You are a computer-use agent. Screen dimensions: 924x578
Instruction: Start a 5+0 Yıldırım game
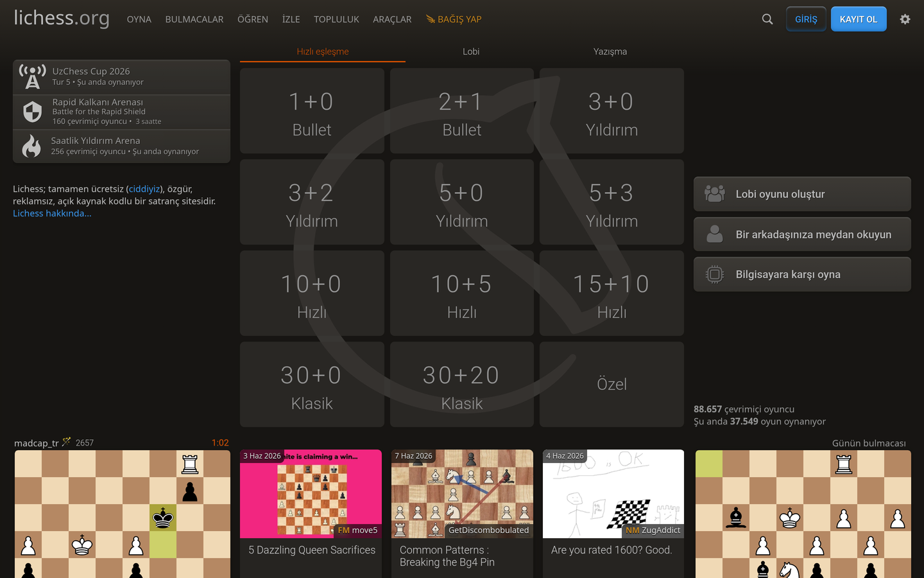click(462, 202)
